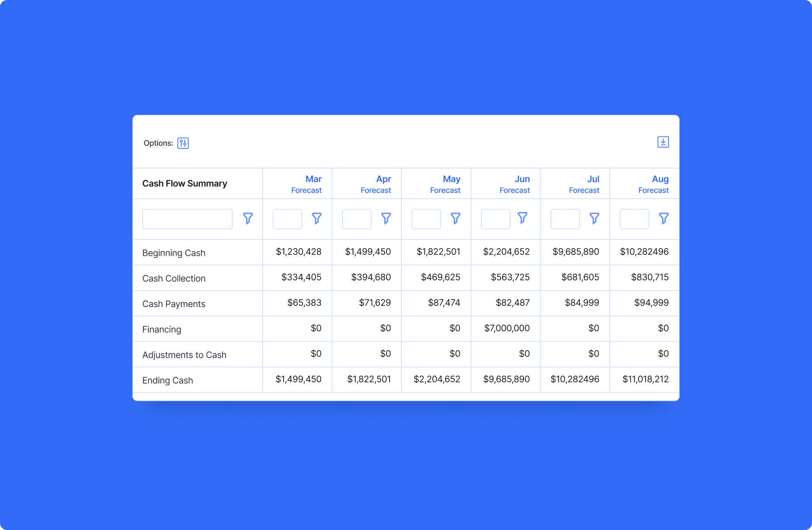The width and height of the screenshot is (812, 530).
Task: Open the Jul Forecast column filter icon
Action: tap(594, 218)
